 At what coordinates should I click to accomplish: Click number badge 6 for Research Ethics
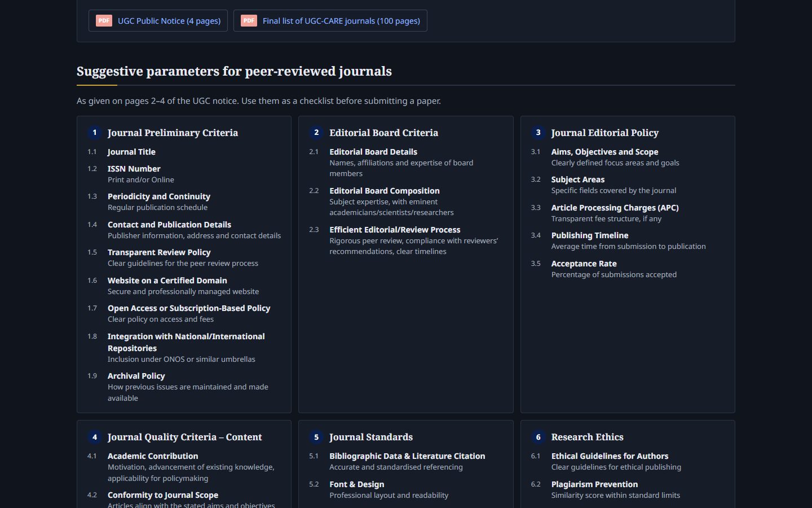[539, 437]
